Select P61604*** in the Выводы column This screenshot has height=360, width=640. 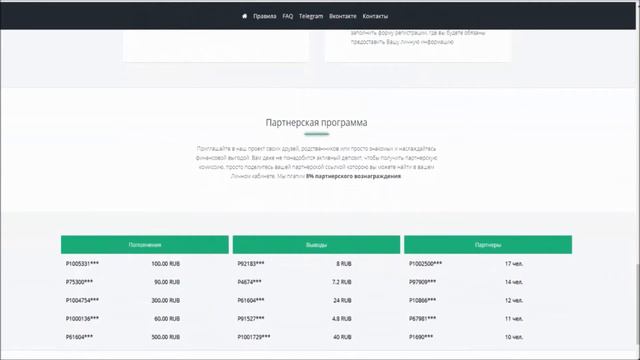[x=251, y=300]
